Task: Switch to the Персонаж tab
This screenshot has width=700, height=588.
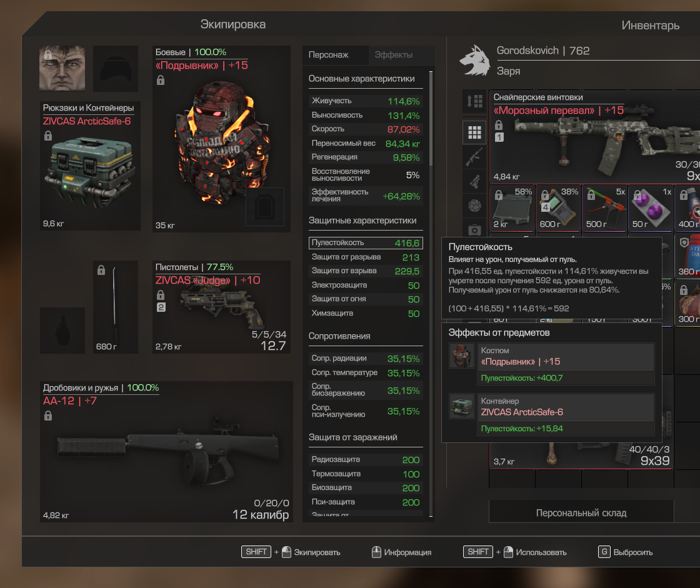Action: (x=329, y=55)
